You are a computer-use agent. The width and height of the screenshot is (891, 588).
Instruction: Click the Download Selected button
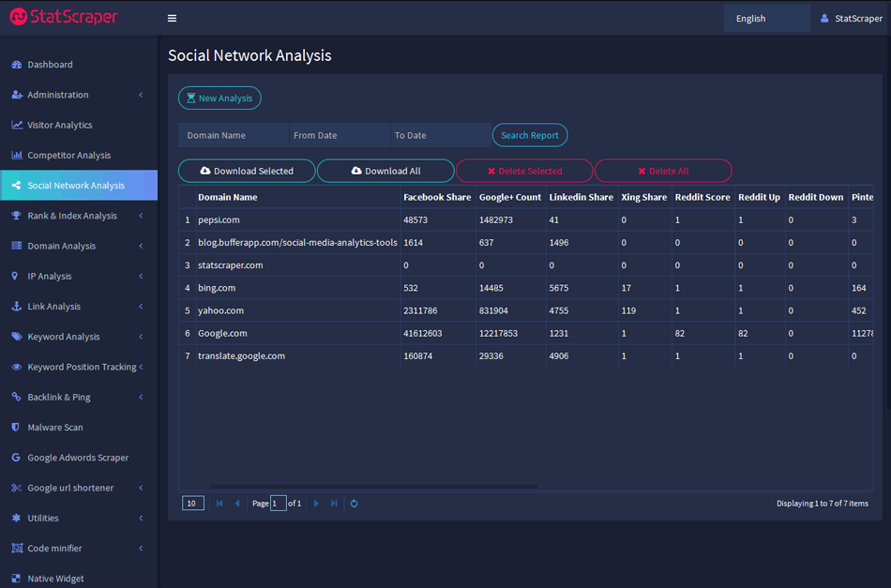tap(247, 171)
